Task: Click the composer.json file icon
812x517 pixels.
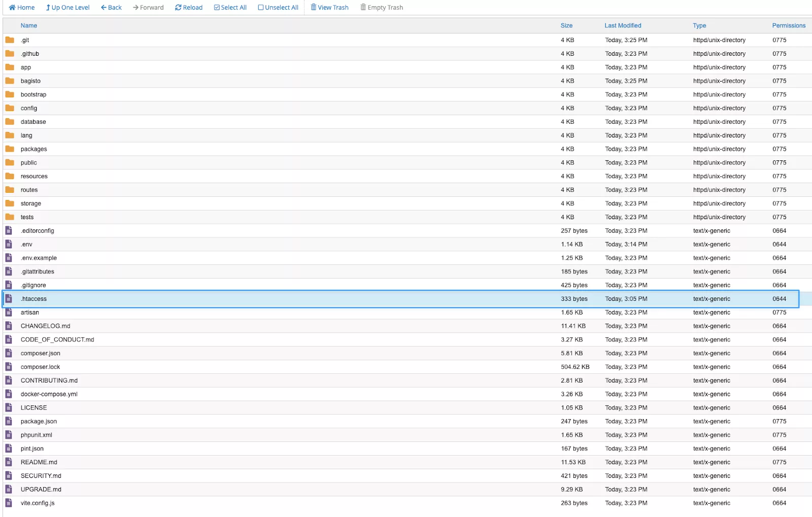Action: [x=9, y=353]
